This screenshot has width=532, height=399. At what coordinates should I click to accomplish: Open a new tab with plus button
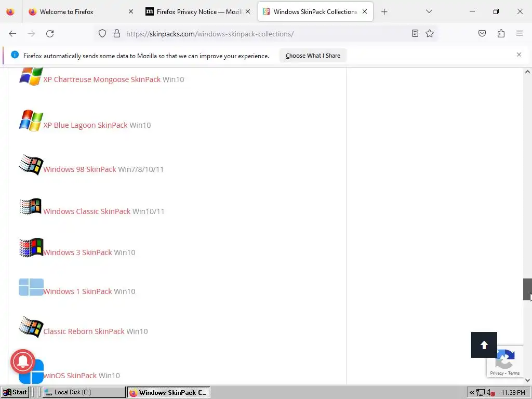tap(384, 12)
